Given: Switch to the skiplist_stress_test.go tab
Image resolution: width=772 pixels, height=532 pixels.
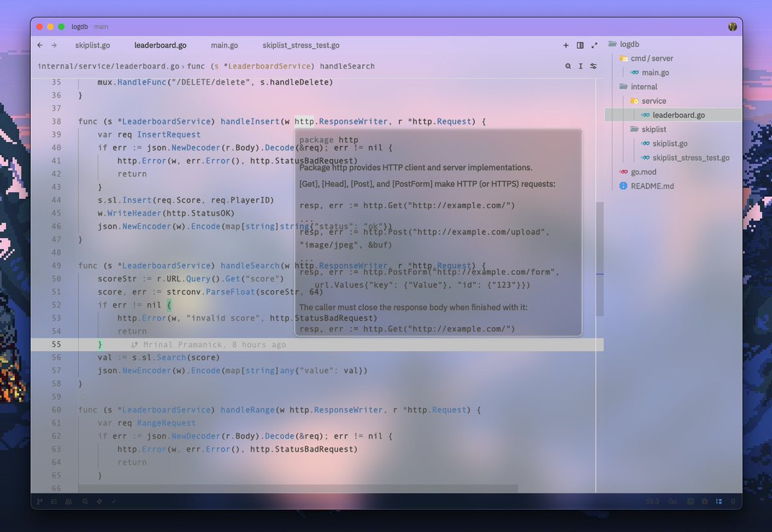Looking at the screenshot, I should 301,46.
